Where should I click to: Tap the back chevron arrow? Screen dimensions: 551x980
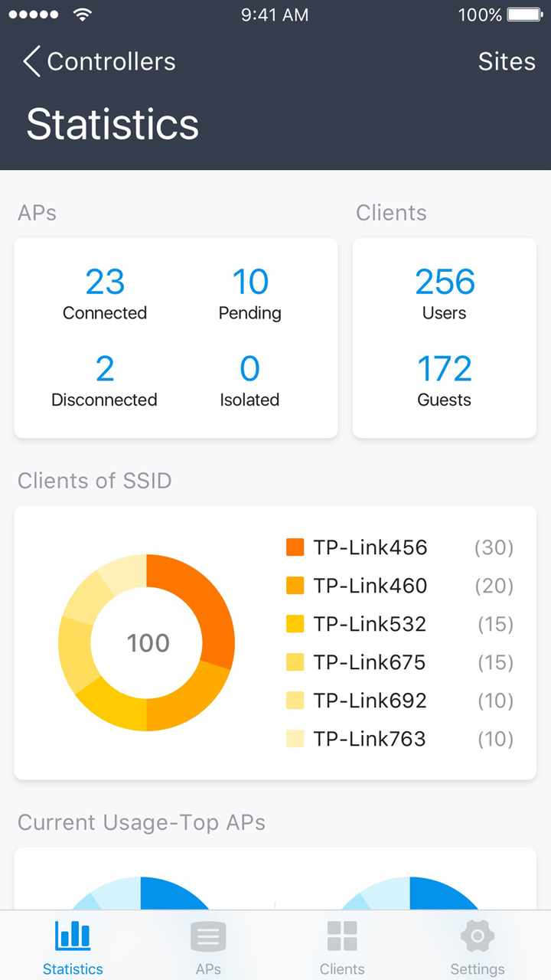[x=31, y=61]
